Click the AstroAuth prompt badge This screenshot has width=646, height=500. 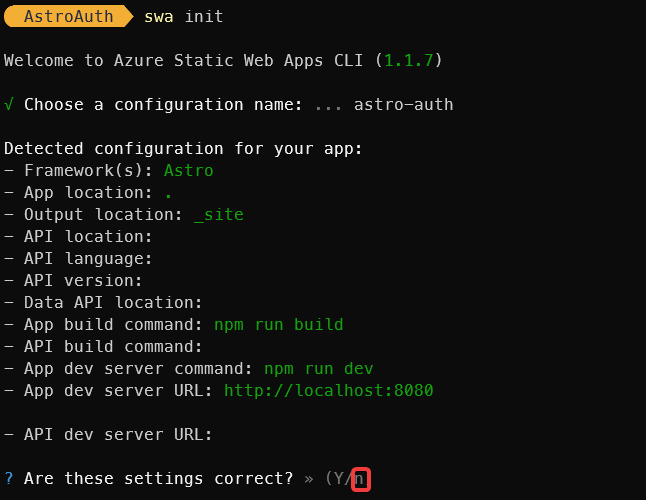pos(68,16)
